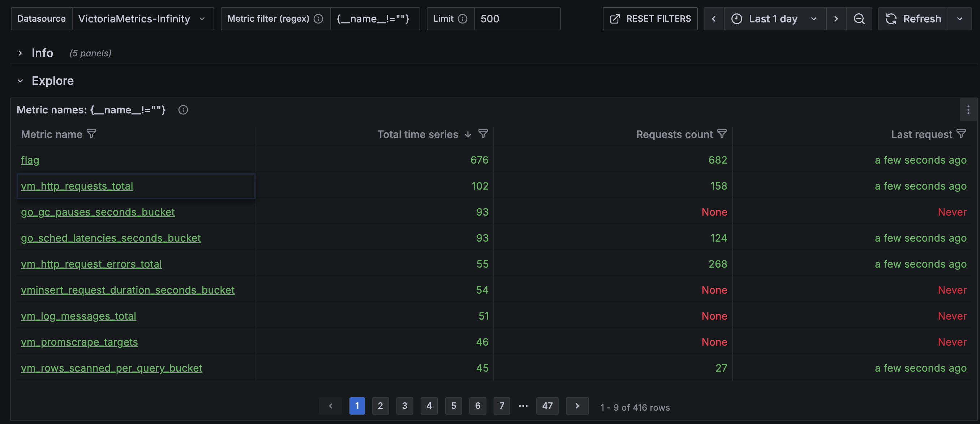Open the Last request column filter icon
The width and height of the screenshot is (980, 424).
(961, 134)
